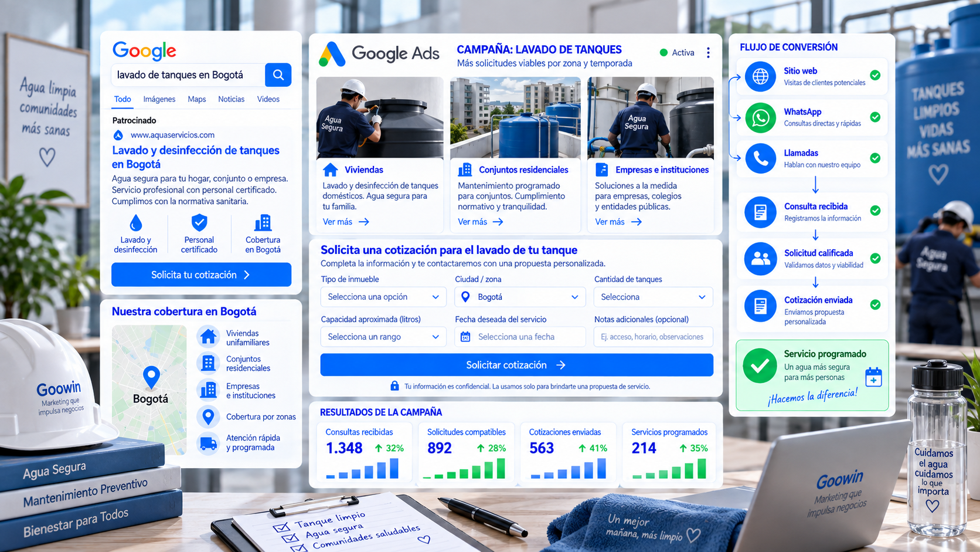The width and height of the screenshot is (980, 552).
Task: Switch to the Videos search tab
Action: (x=268, y=99)
